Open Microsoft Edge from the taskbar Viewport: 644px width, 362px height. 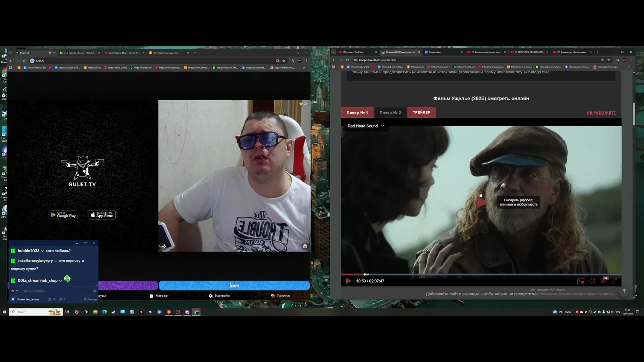[104, 312]
